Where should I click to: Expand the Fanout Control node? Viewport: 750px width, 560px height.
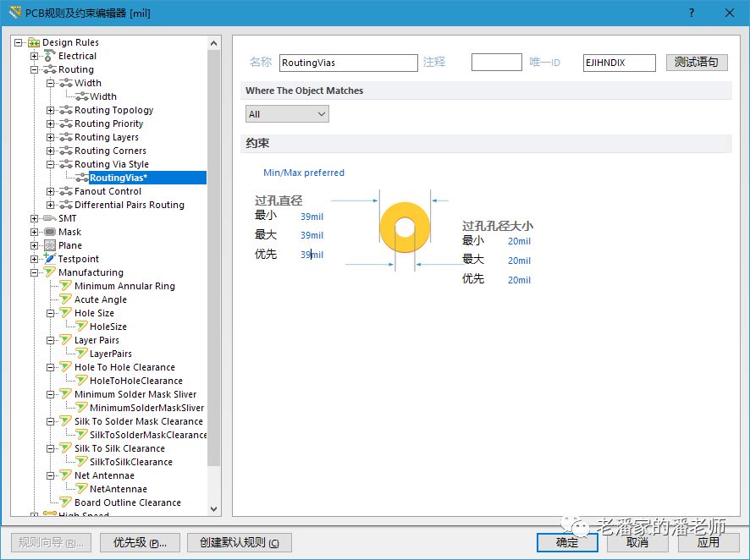51,191
